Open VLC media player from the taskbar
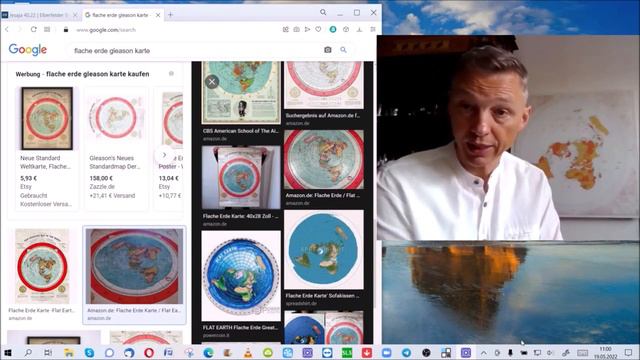Screen dimensions: 640x360 click(x=248, y=353)
